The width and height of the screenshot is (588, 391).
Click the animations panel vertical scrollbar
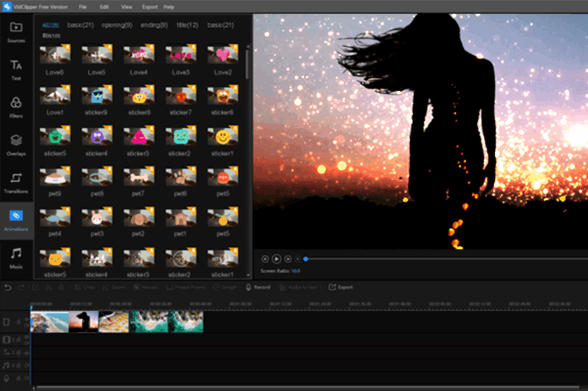248,65
